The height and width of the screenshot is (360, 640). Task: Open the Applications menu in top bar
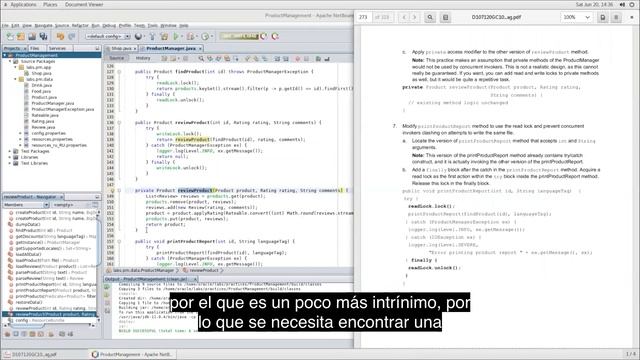tap(23, 4)
